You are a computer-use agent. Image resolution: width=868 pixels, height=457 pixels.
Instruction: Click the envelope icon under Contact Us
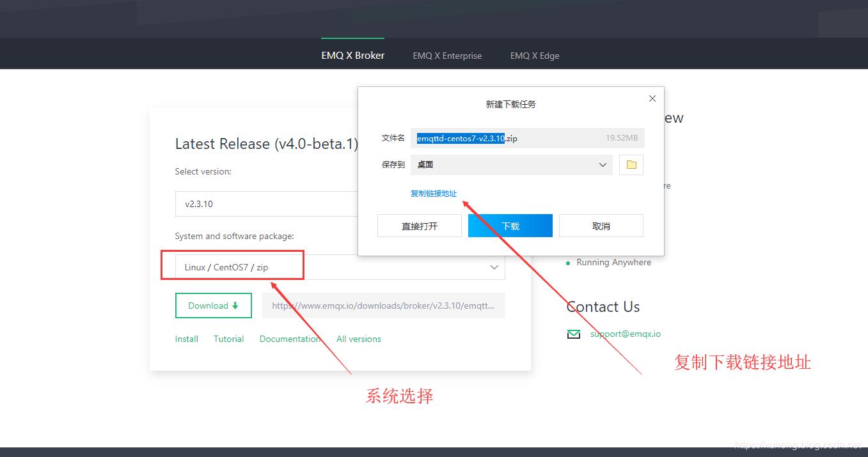(x=574, y=334)
